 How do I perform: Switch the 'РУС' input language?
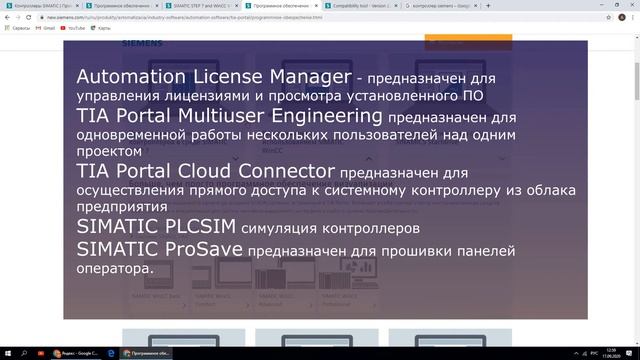(595, 353)
